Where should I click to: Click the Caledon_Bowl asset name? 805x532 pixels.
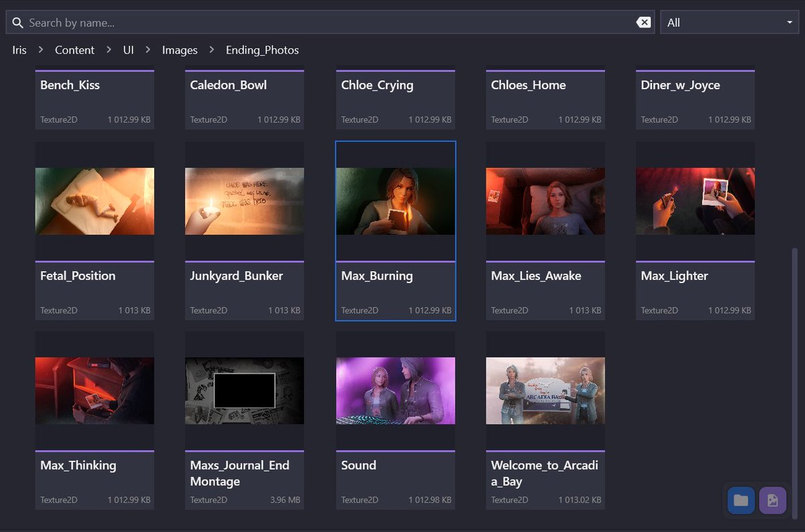tap(228, 85)
